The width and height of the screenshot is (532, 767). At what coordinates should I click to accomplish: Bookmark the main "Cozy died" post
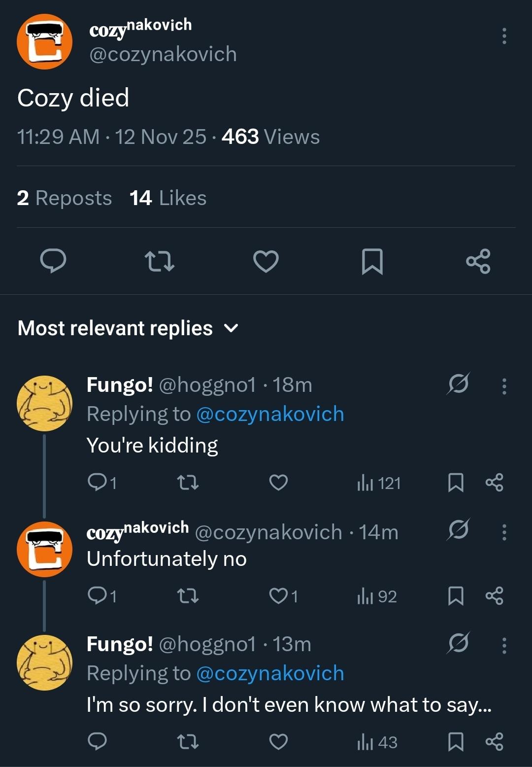click(x=372, y=261)
